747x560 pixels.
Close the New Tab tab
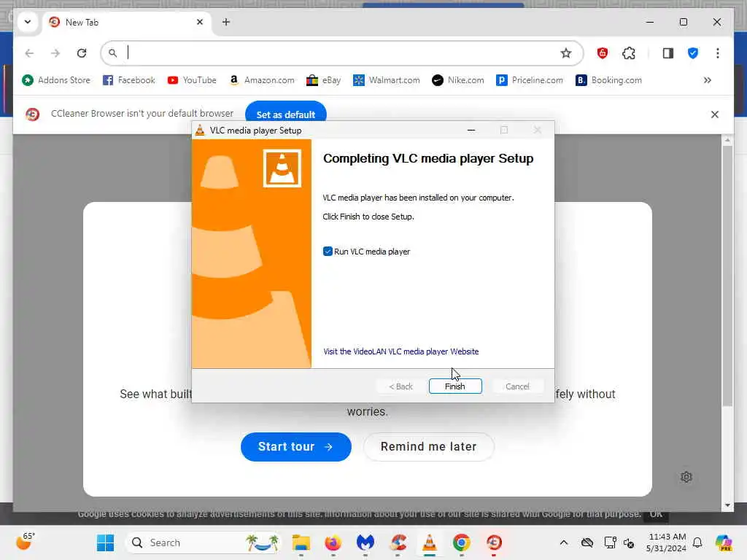[200, 22]
